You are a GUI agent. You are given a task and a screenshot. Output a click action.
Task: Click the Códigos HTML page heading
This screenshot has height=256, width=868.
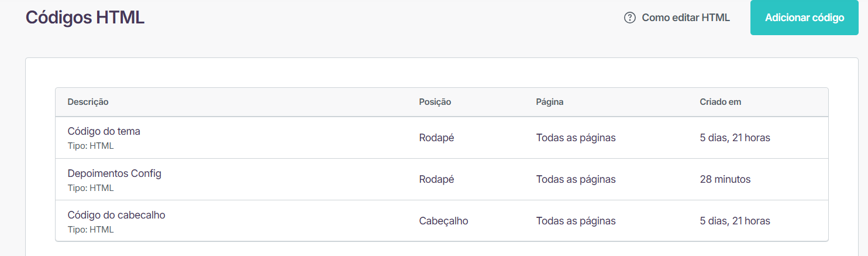[x=85, y=18]
